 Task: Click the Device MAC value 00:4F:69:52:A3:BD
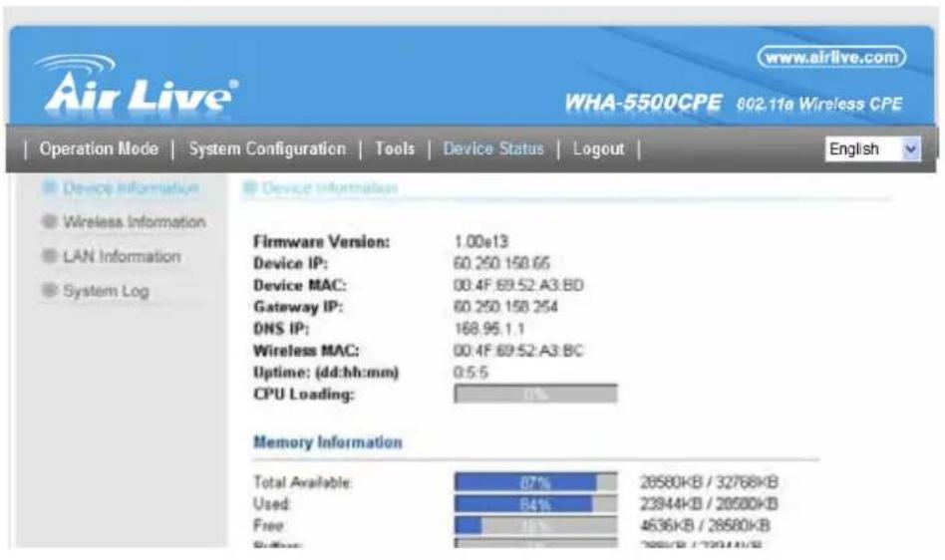coord(518,285)
